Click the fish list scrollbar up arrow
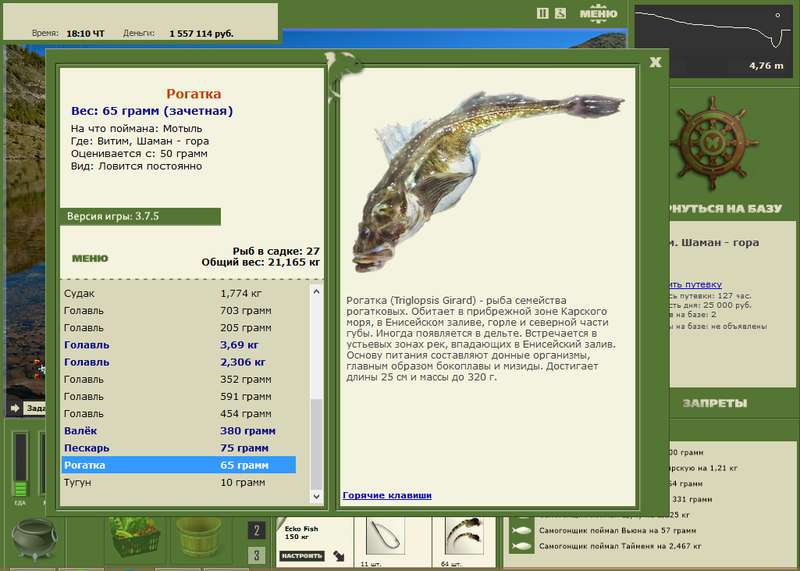 (316, 292)
